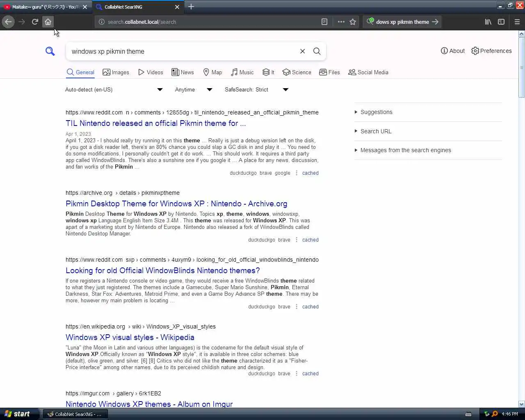Open the browser home page icon

coord(48,22)
